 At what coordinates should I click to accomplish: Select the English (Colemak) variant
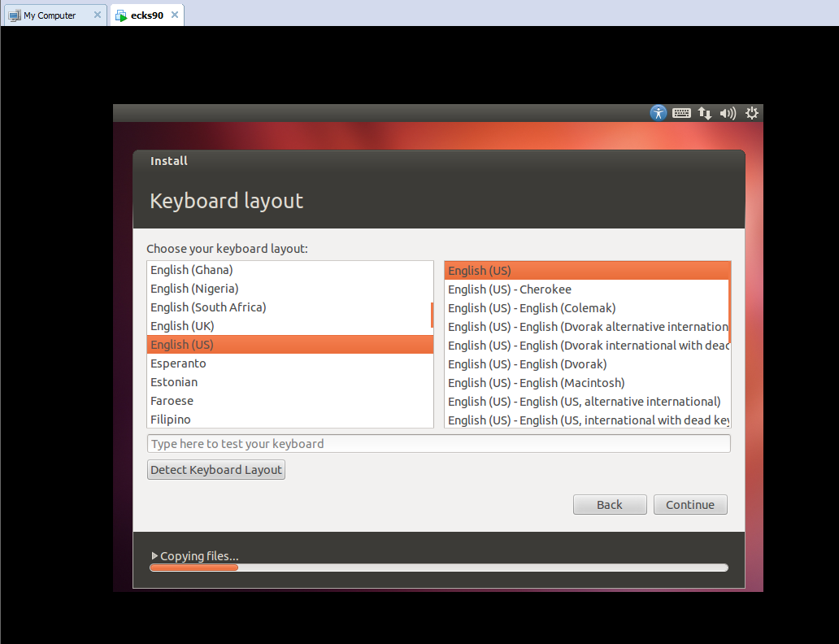[586, 308]
